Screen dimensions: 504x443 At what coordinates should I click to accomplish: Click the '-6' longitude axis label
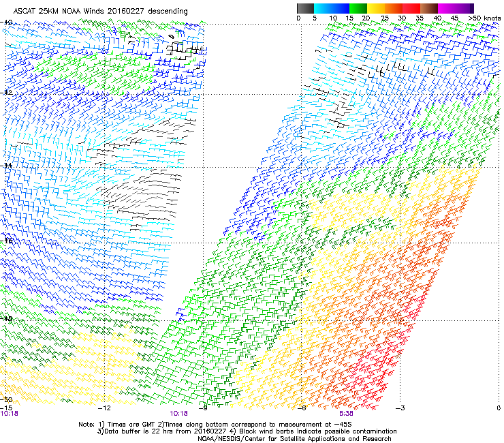tap(301, 408)
